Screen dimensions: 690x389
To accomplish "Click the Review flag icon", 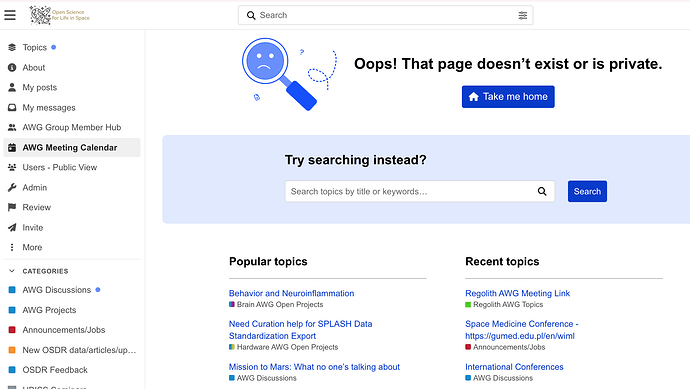I will [12, 207].
